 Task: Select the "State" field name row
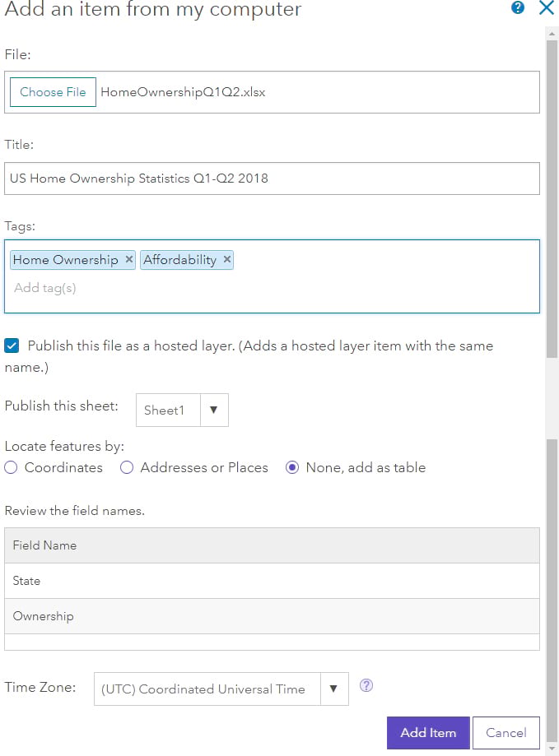(x=272, y=581)
